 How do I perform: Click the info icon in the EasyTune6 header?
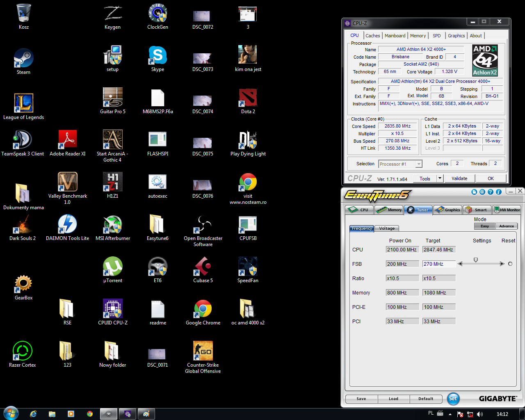click(499, 192)
